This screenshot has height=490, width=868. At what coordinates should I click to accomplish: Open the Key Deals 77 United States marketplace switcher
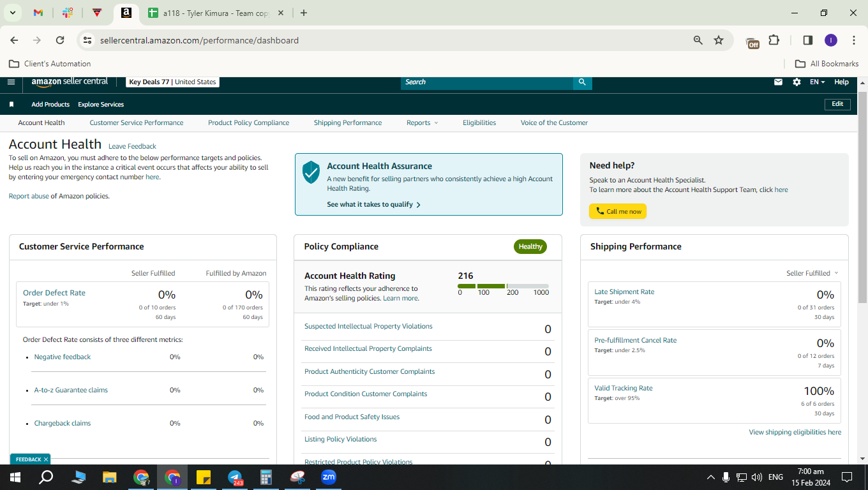[172, 82]
